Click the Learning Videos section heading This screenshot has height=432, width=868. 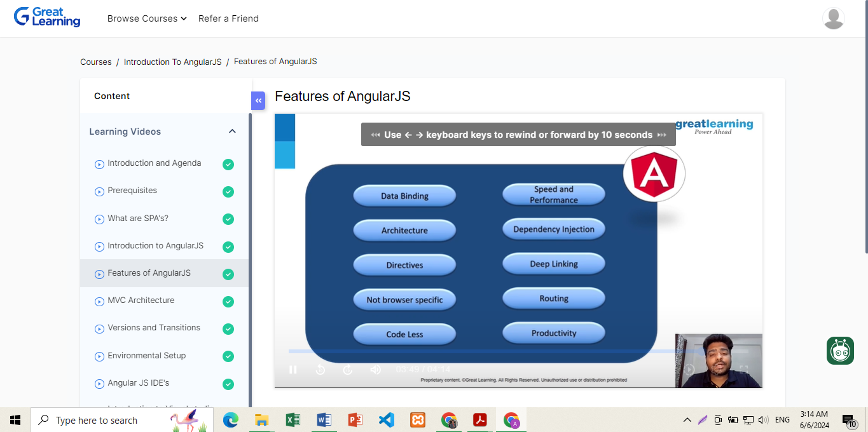[x=125, y=132]
